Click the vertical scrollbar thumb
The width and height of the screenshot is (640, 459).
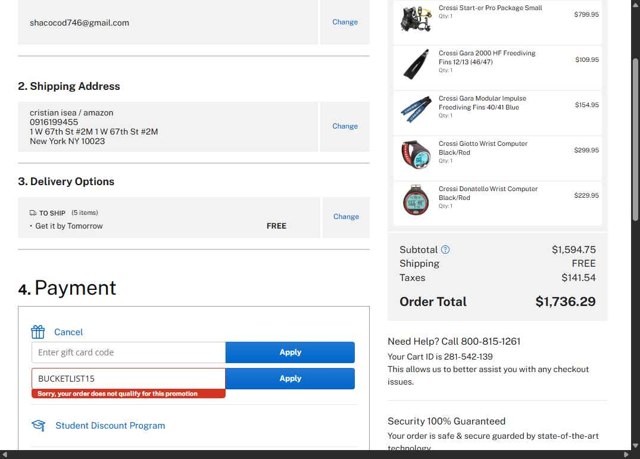[x=635, y=140]
